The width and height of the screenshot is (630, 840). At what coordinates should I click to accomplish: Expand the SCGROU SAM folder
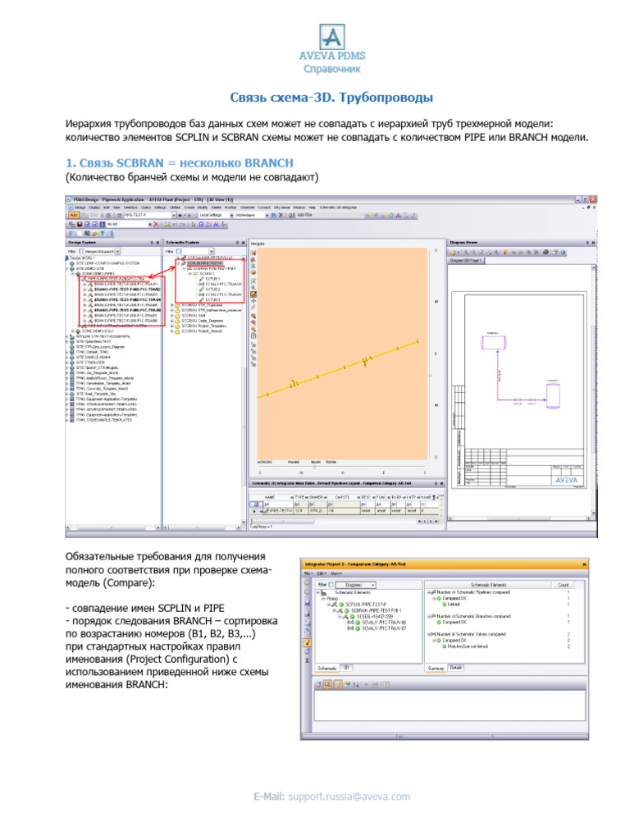(172, 316)
